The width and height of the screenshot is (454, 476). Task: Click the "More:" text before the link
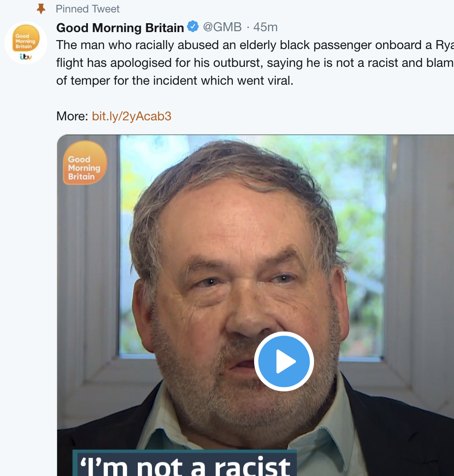point(72,116)
